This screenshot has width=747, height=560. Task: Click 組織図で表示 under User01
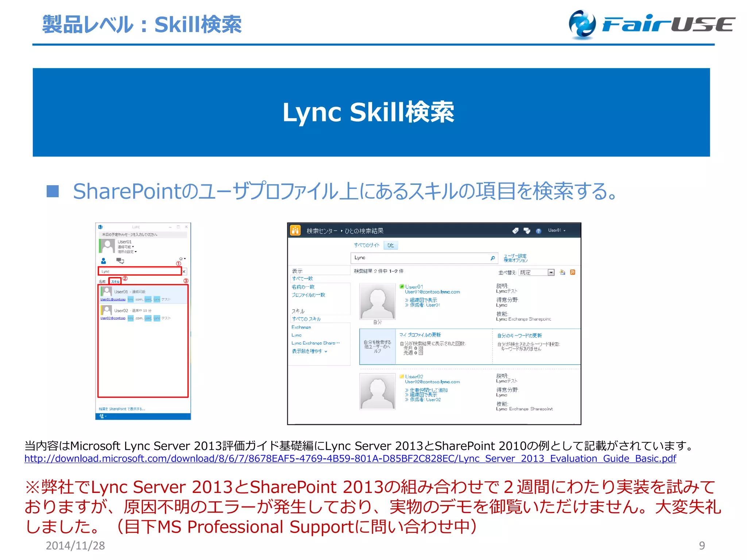pos(423,300)
